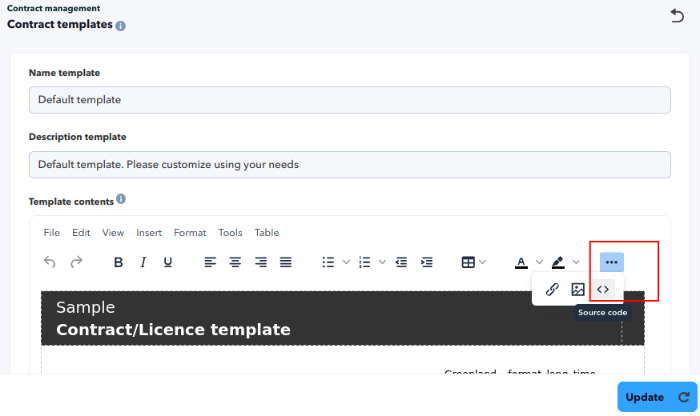
Task: Toggle italic formatting
Action: click(x=143, y=262)
